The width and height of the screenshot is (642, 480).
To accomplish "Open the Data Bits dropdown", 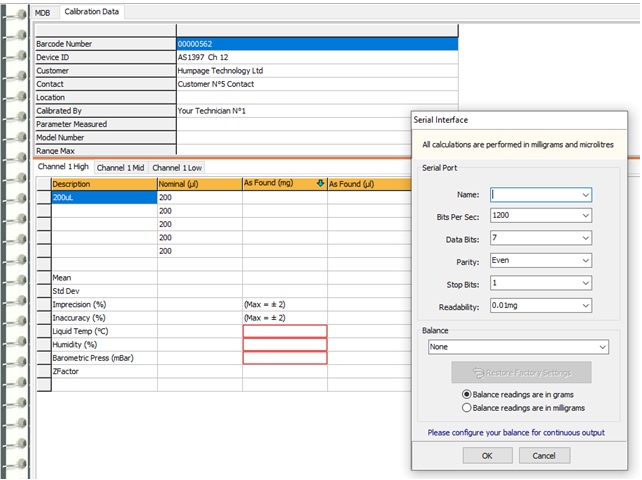I will [x=585, y=238].
